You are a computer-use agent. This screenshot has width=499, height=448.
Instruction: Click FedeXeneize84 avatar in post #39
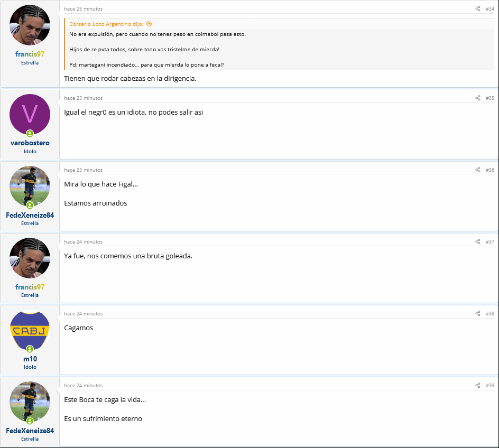pyautogui.click(x=30, y=402)
